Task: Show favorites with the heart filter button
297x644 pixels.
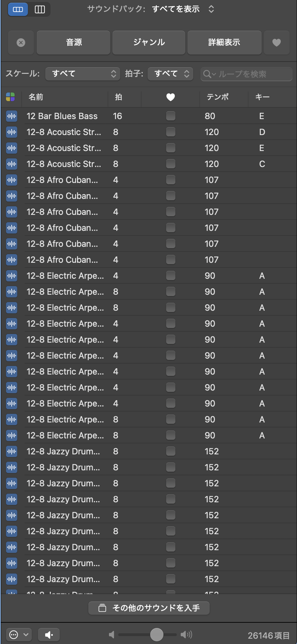Action: pos(276,43)
